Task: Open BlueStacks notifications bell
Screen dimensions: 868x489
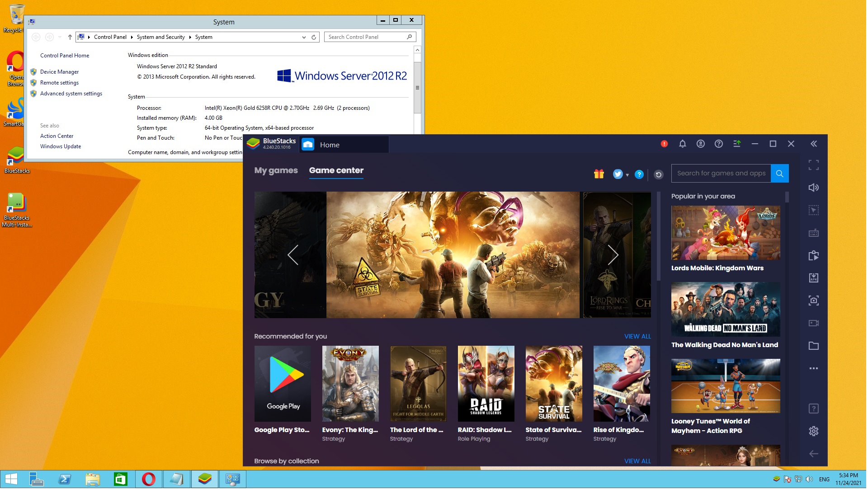Action: click(683, 144)
